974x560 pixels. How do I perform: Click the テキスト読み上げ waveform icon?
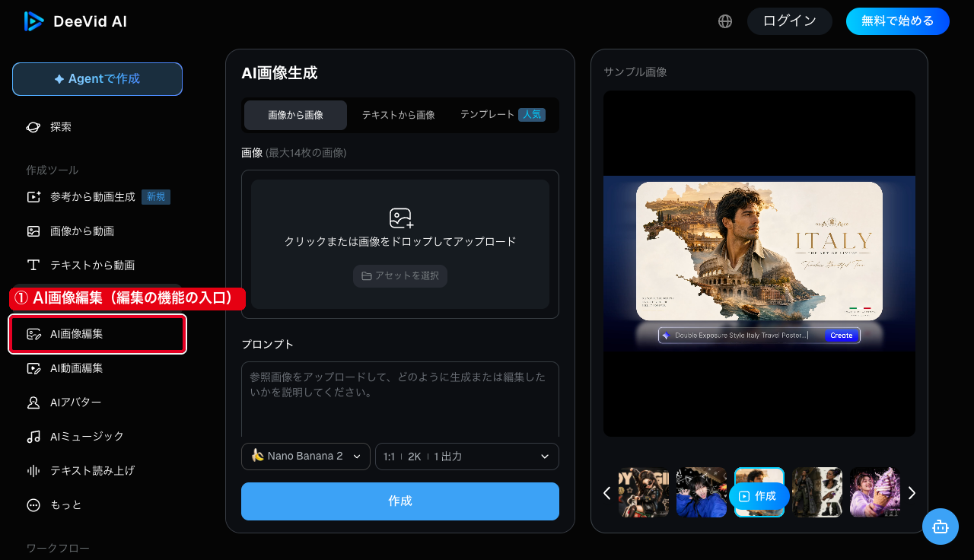tap(33, 470)
